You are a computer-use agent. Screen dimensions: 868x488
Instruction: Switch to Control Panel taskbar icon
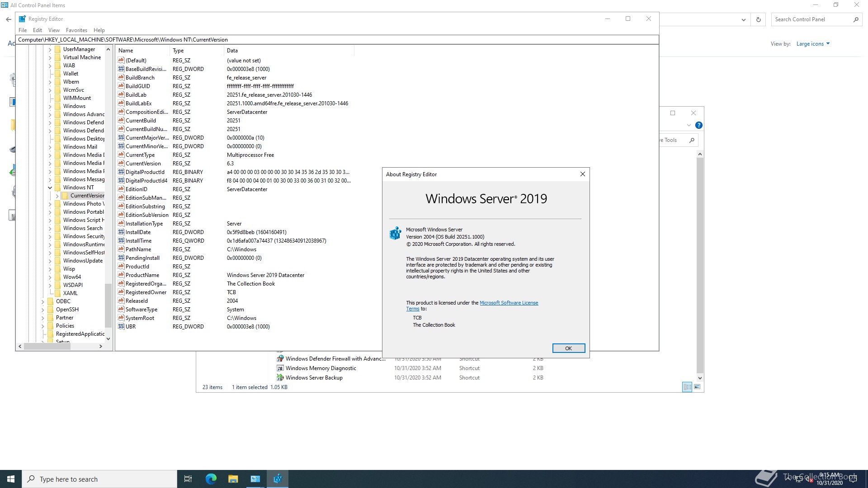(x=255, y=479)
